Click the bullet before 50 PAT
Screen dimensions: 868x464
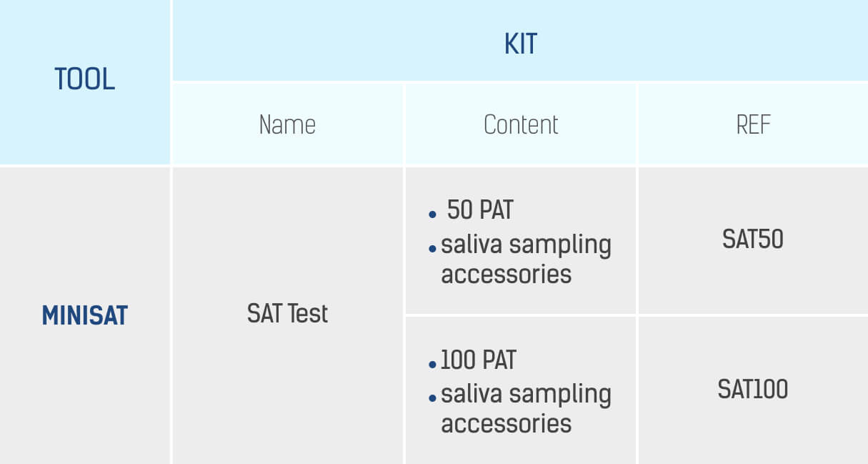432,214
